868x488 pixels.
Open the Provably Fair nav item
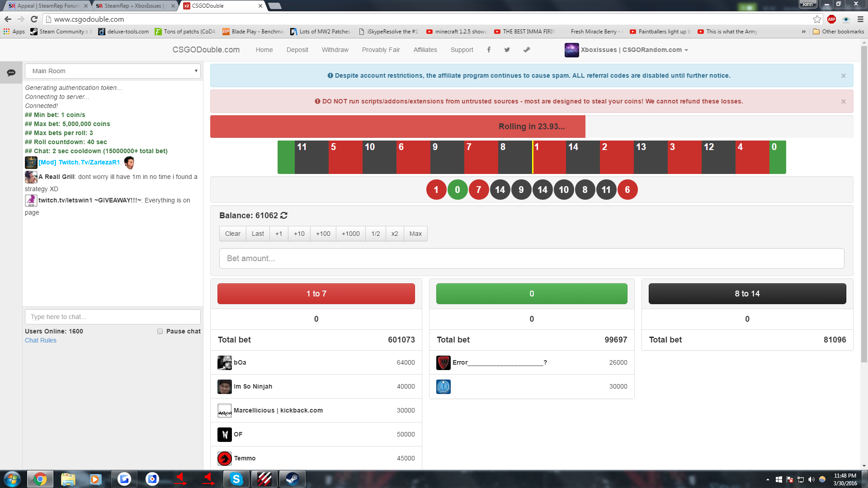coord(381,50)
